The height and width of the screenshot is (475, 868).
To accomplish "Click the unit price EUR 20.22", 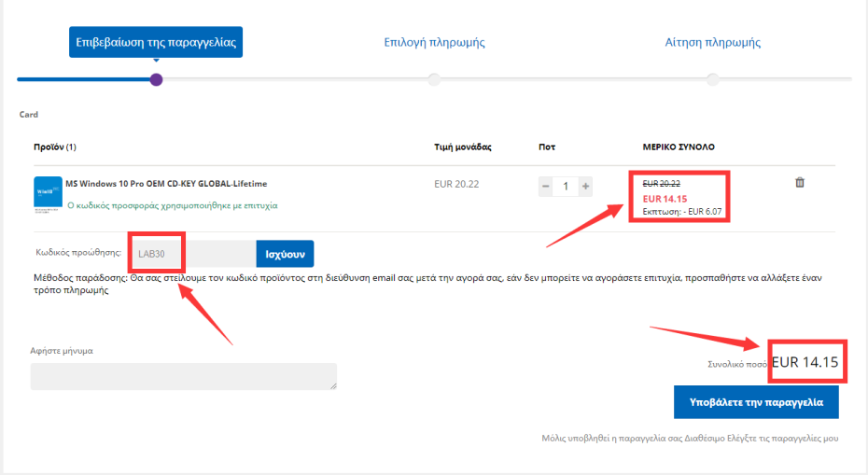I will 456,184.
